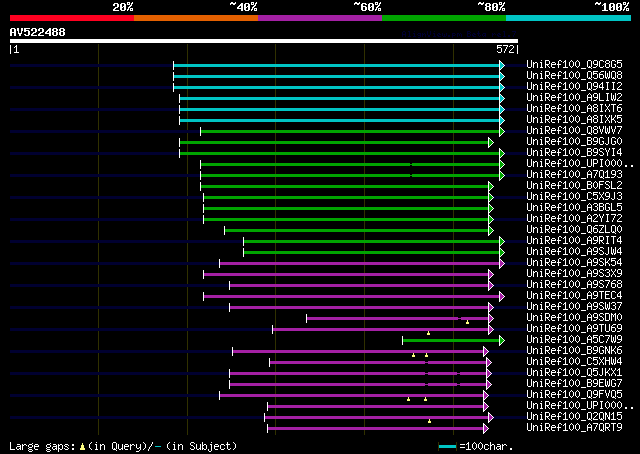Click the arrowhead ending the Q2QN15 bar

[x=491, y=418]
